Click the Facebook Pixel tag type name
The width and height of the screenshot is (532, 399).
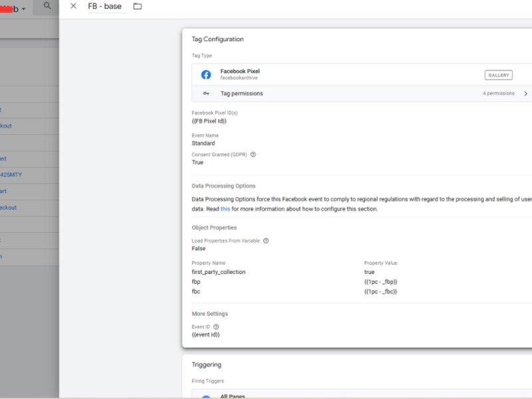click(x=240, y=71)
